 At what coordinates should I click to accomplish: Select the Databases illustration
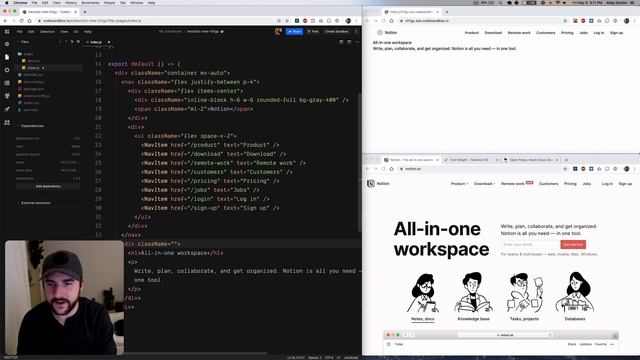pyautogui.click(x=575, y=297)
